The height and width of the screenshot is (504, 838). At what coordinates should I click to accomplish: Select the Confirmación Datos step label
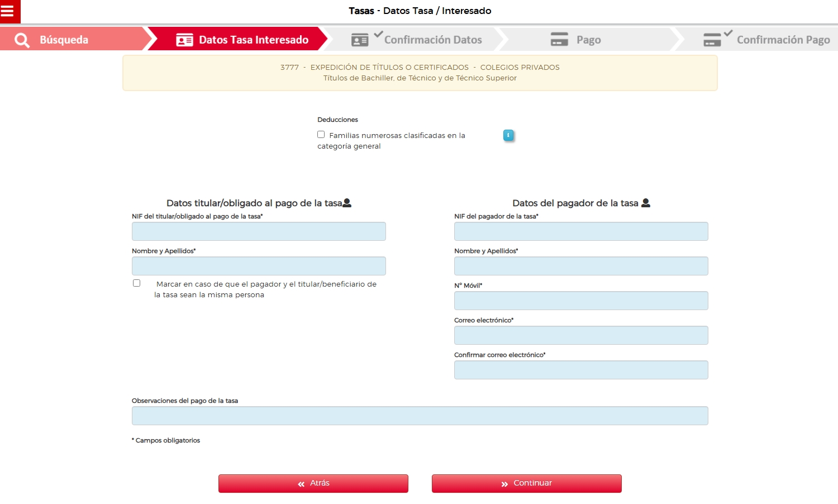(x=433, y=40)
